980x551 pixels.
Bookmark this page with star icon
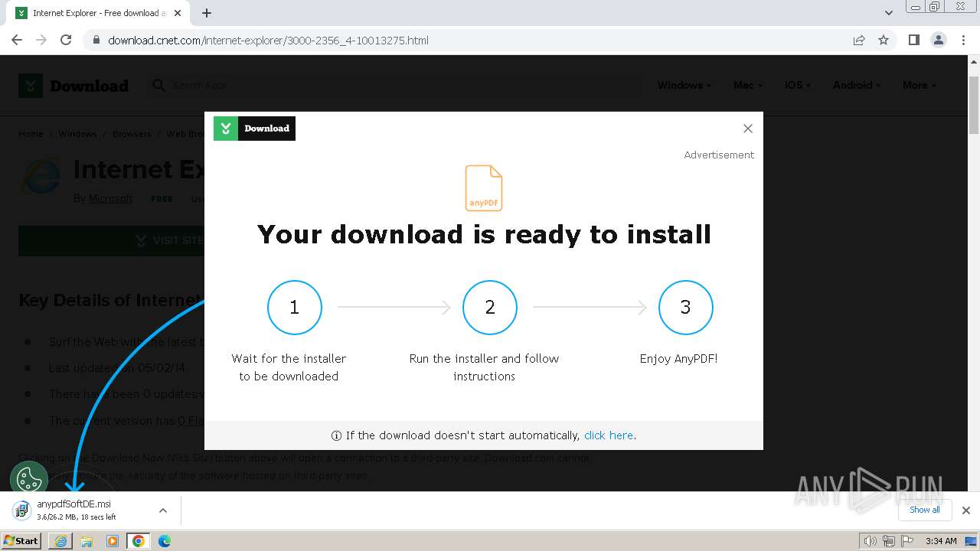[884, 40]
